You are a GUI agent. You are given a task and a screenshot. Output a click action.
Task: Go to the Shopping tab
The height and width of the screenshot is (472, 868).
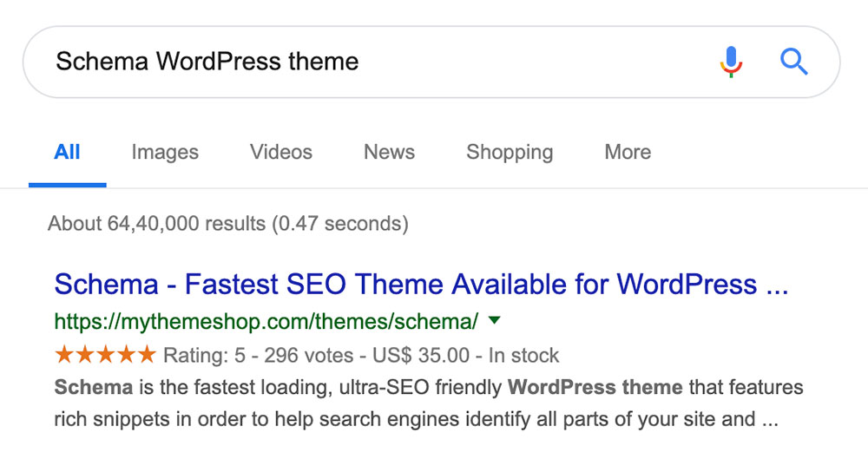pyautogui.click(x=510, y=152)
